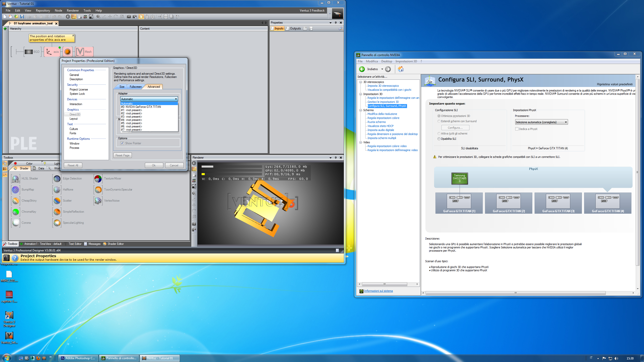Click Photoshop in the Windows taskbar
This screenshot has width=644, height=362.
click(x=78, y=358)
